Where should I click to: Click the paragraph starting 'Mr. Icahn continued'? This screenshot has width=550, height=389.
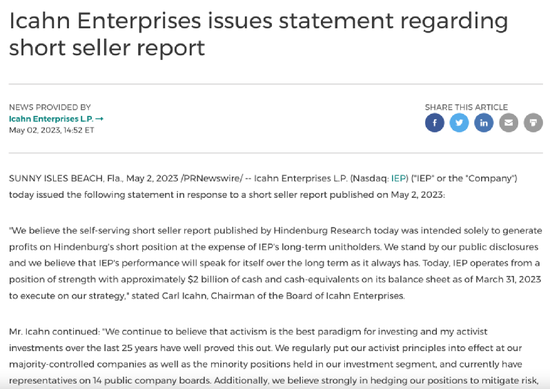(274, 356)
